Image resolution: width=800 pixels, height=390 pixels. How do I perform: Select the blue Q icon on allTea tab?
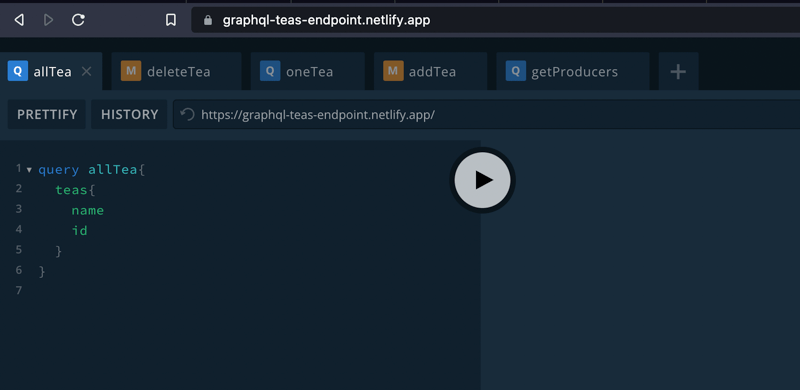[18, 71]
